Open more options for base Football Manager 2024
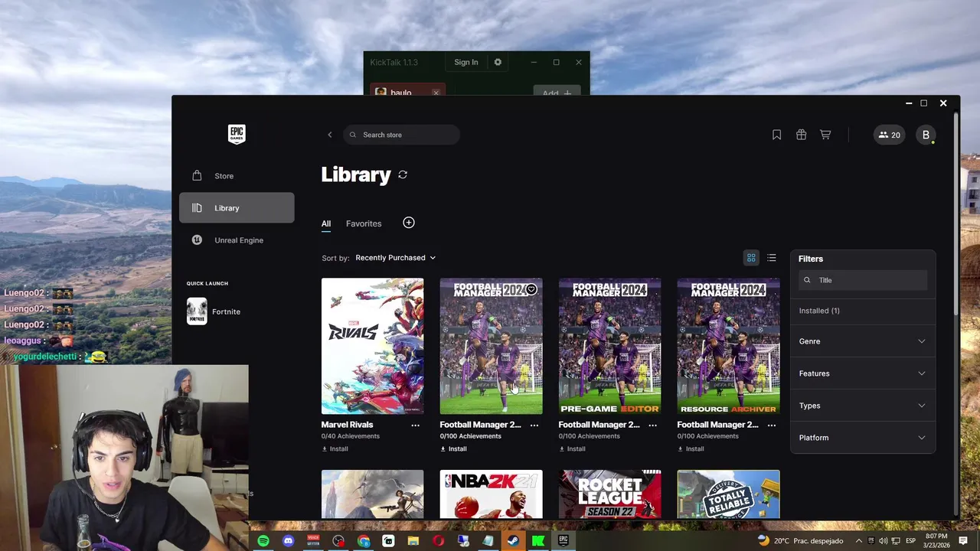The height and width of the screenshot is (551, 980). click(534, 425)
